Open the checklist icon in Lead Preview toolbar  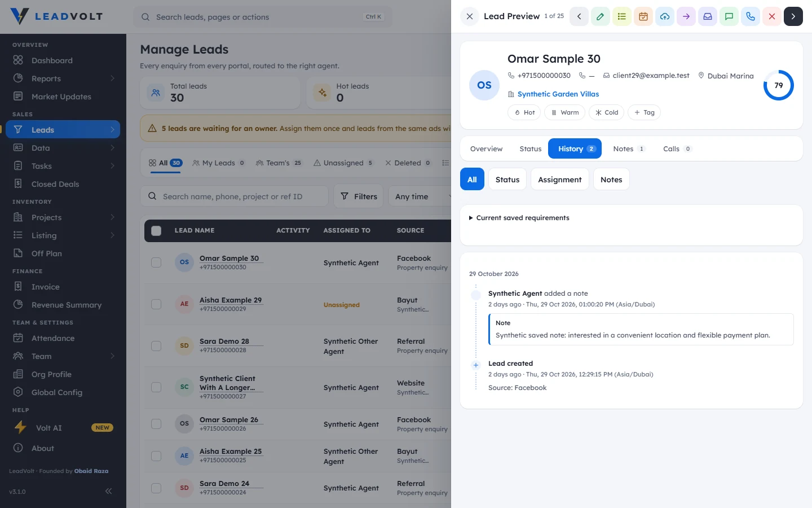622,16
